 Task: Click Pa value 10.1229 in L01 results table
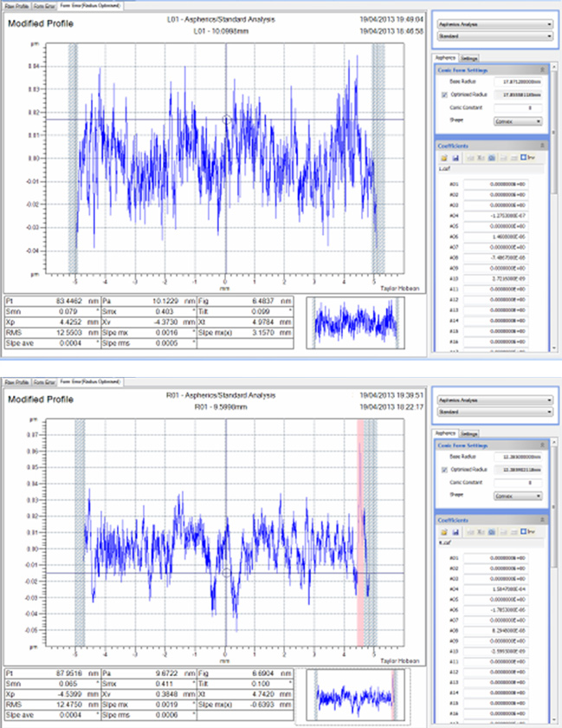(165, 301)
